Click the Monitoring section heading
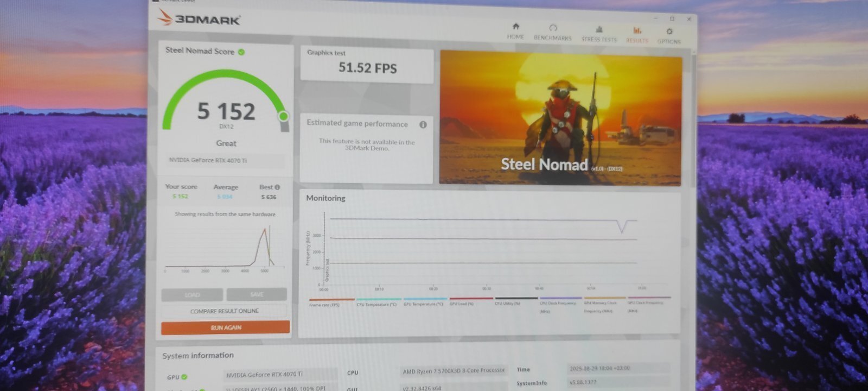Viewport: 868px width, 391px height. pos(325,198)
